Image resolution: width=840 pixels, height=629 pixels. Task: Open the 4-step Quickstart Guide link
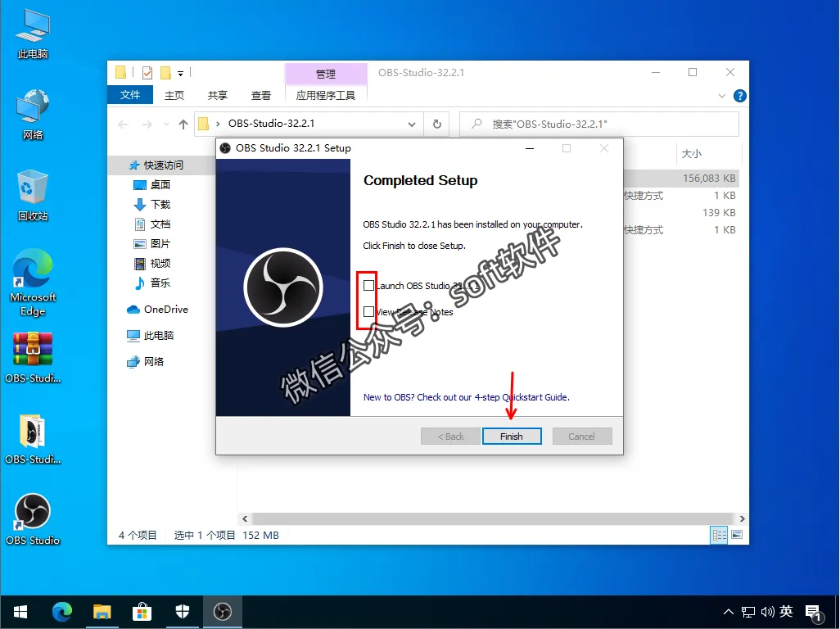466,397
